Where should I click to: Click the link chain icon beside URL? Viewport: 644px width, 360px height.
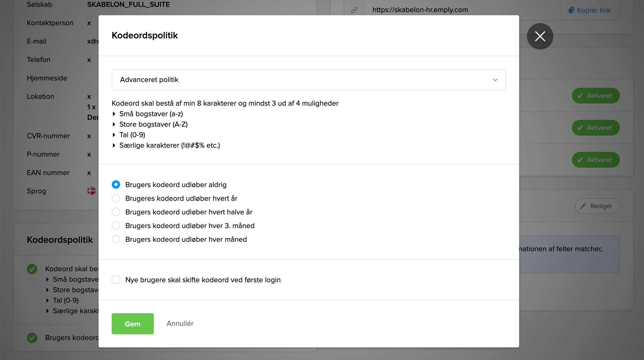(354, 10)
